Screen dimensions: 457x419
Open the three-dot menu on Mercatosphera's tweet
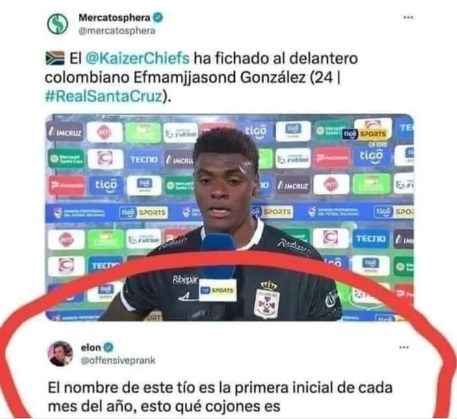pyautogui.click(x=408, y=17)
